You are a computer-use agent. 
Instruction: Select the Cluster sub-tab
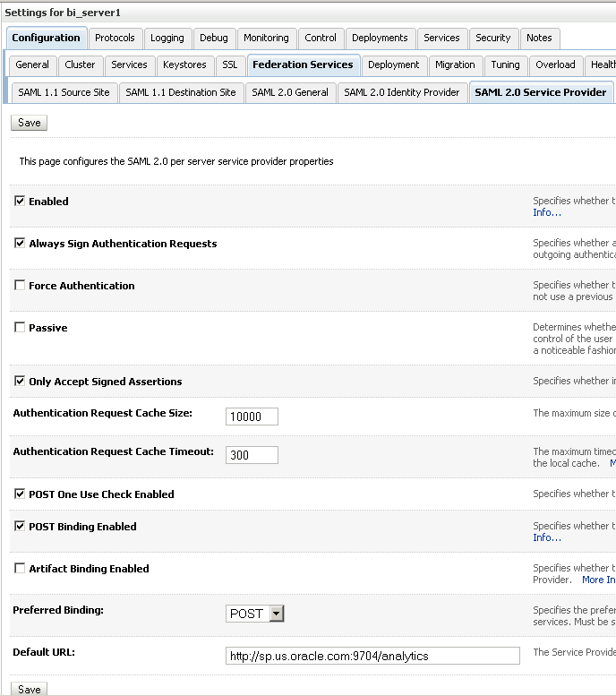tap(80, 64)
